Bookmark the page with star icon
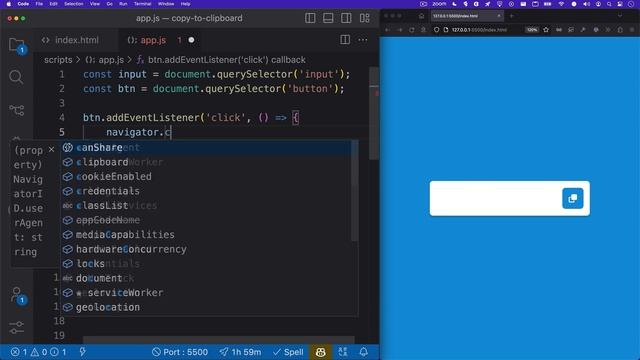 546,30
